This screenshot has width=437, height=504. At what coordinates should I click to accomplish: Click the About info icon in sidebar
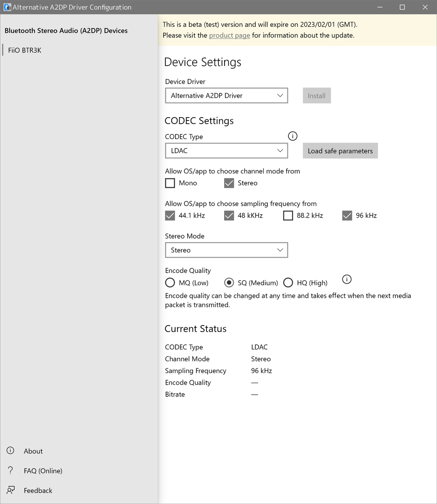point(10,450)
